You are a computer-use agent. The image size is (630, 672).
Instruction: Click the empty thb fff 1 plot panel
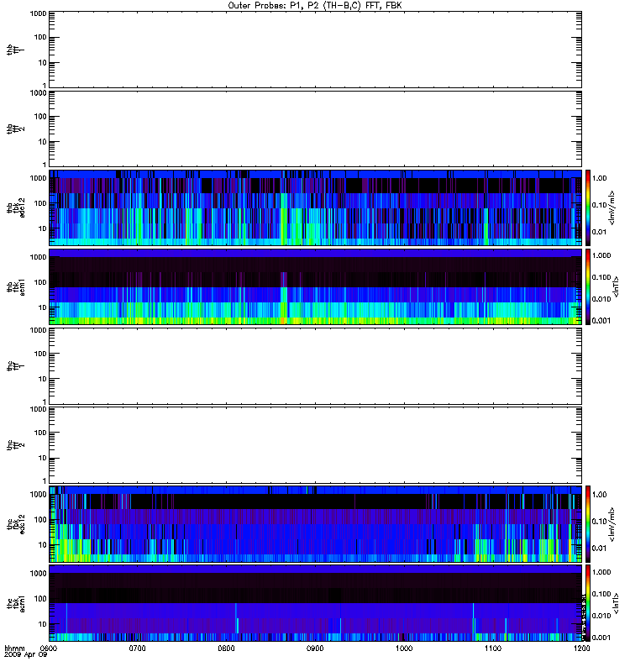315,50
